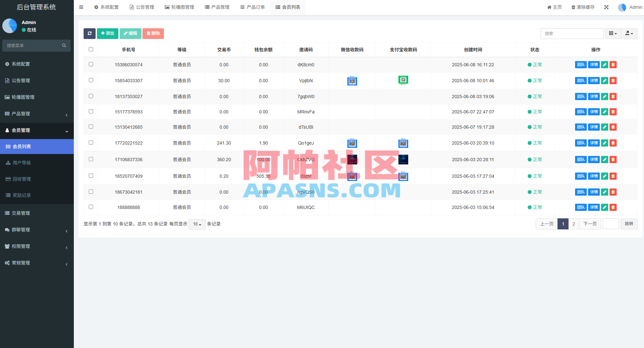Viewport: 644px width, 348px height.
Task: Open the per-page count dropdown showing 10
Action: tap(197, 224)
